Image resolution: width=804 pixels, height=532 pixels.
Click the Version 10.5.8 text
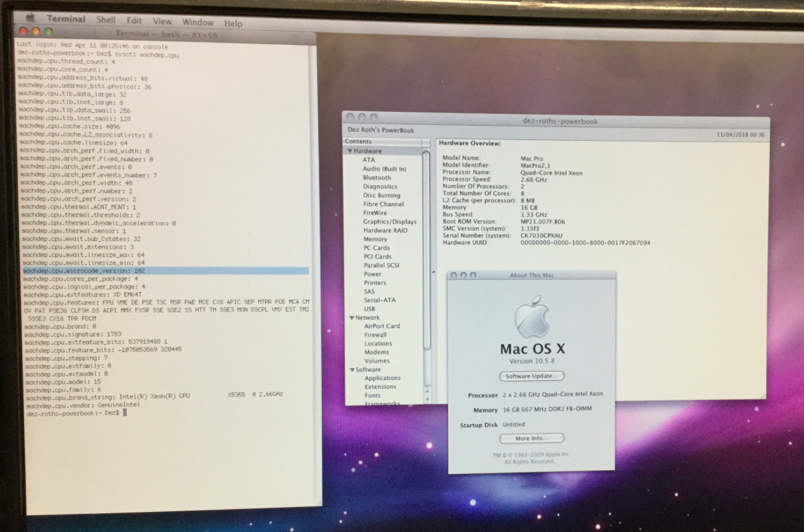pos(531,362)
